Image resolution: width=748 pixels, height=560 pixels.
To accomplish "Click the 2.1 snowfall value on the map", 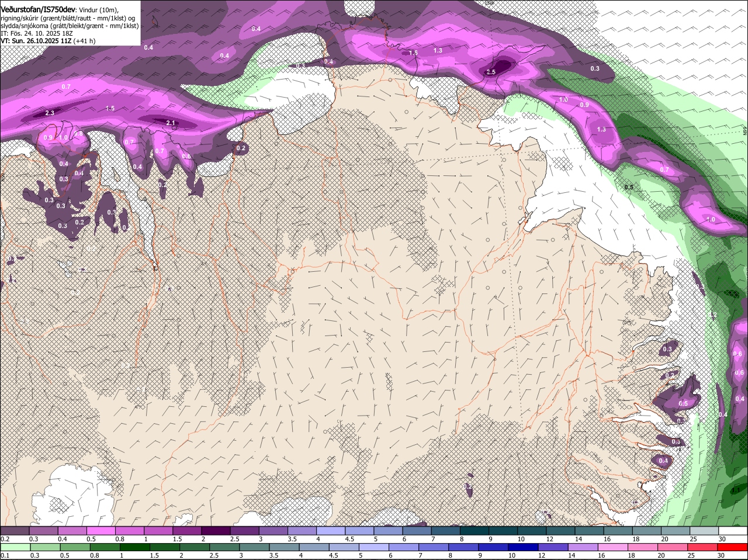I will (x=171, y=123).
